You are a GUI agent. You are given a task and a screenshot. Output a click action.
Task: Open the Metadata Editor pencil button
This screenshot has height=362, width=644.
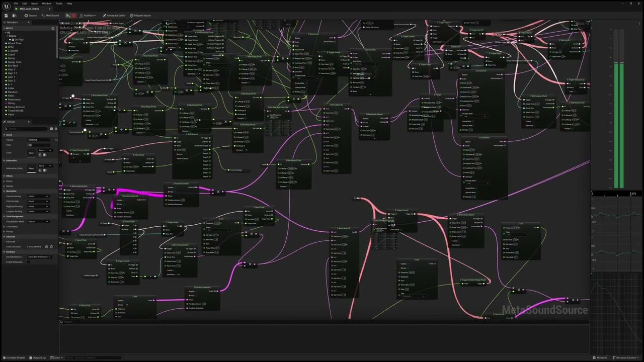pyautogui.click(x=114, y=16)
